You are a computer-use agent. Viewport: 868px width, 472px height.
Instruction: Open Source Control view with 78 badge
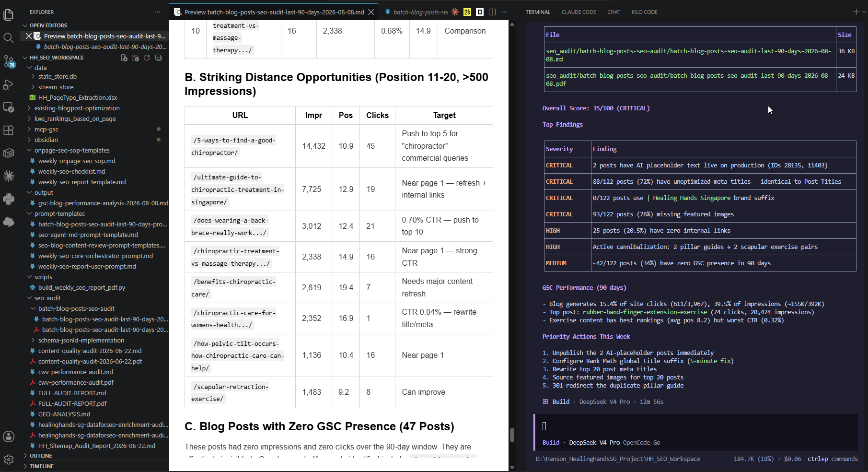click(9, 61)
